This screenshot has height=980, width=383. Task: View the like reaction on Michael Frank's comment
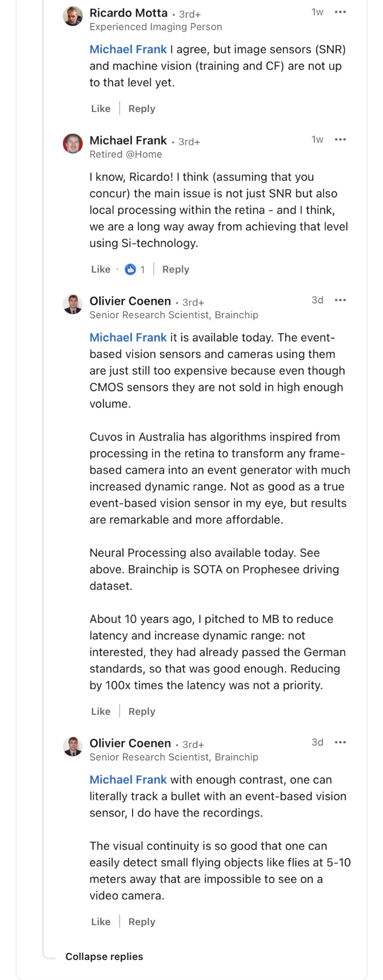[134, 269]
